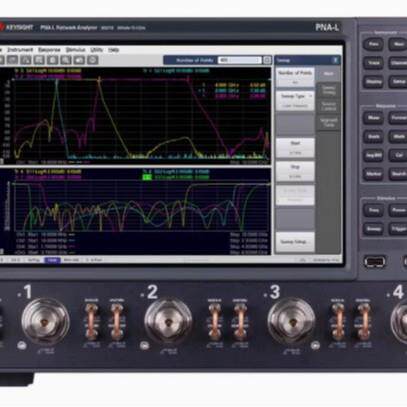Open the Sweep Setup softkey
407x407 pixels.
pyautogui.click(x=295, y=242)
